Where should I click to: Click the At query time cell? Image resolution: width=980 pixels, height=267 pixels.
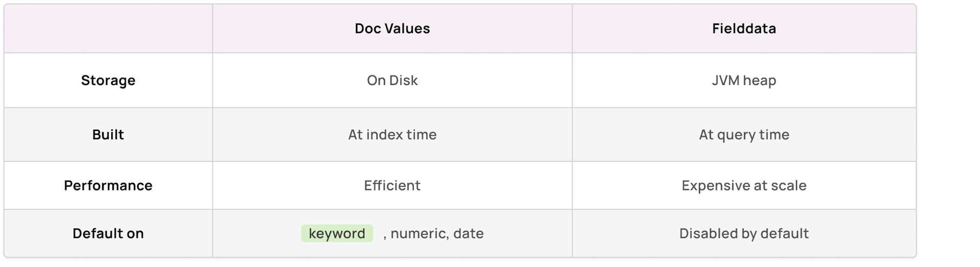(x=744, y=135)
